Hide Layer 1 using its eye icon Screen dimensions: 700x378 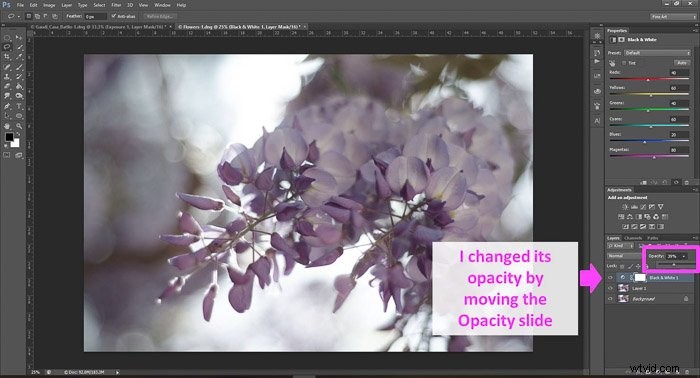point(610,288)
